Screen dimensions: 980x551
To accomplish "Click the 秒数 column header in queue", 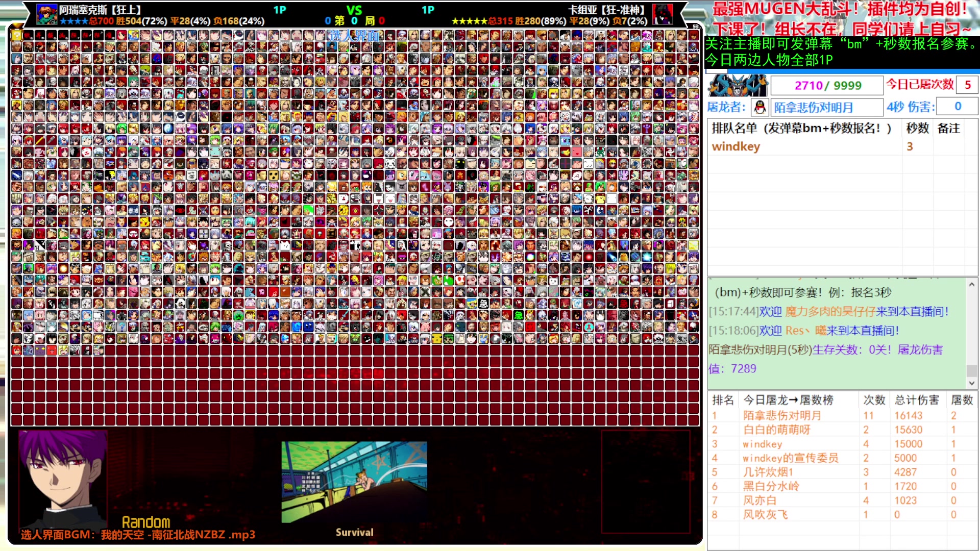I will (917, 128).
